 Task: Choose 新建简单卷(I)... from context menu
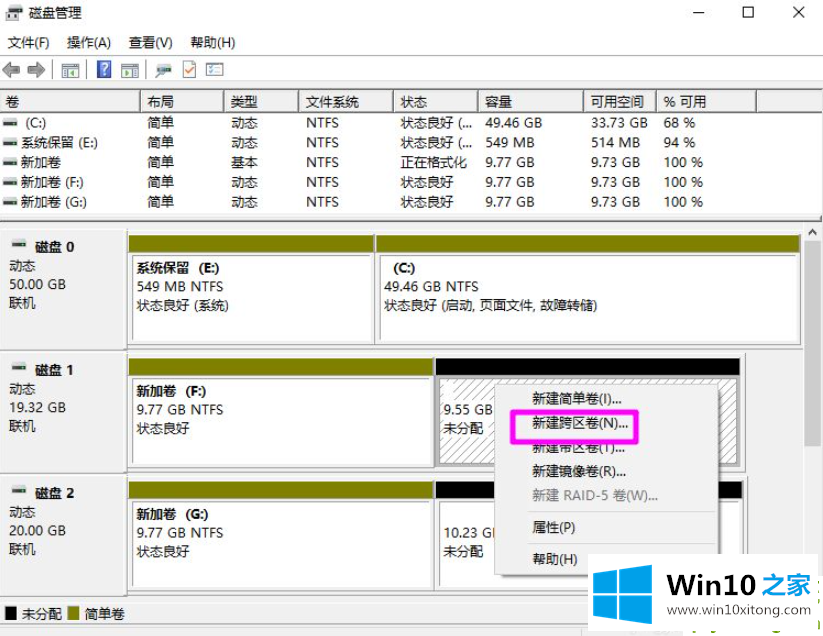point(576,399)
